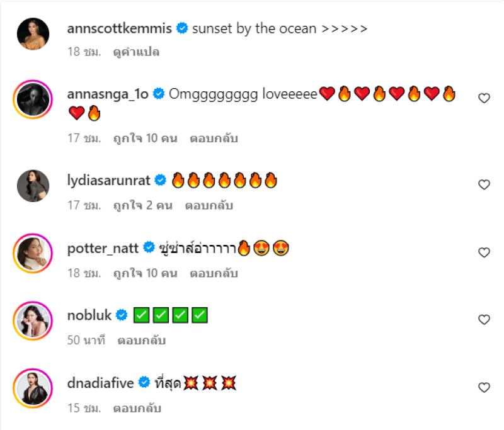This screenshot has width=504, height=430.
Task: Reply to lydiasarunrat's comment
Action: (x=209, y=205)
